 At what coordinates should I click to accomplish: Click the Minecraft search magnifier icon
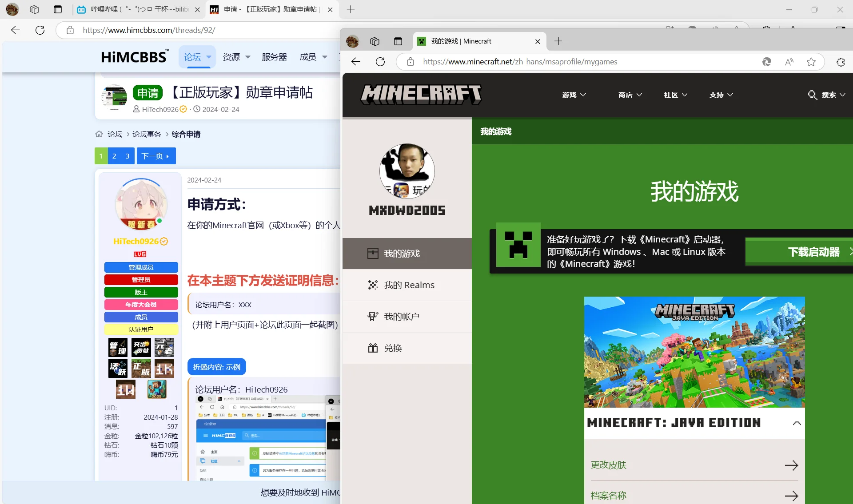(812, 95)
